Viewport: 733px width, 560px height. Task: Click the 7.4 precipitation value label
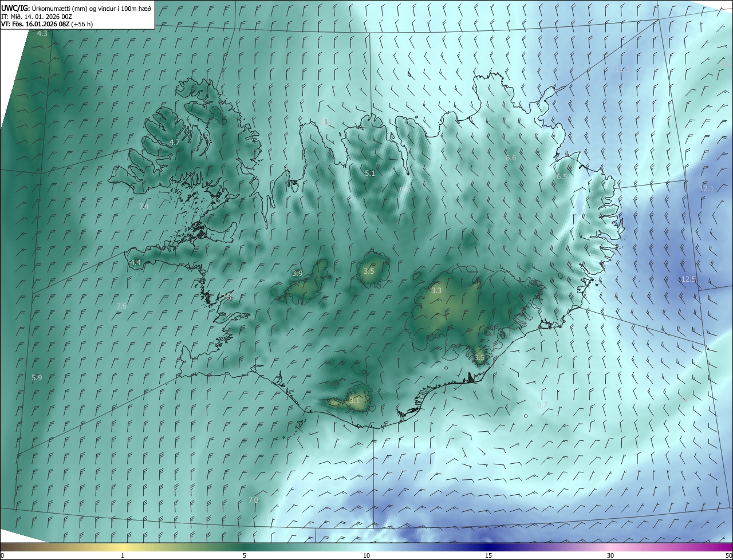tap(144, 206)
